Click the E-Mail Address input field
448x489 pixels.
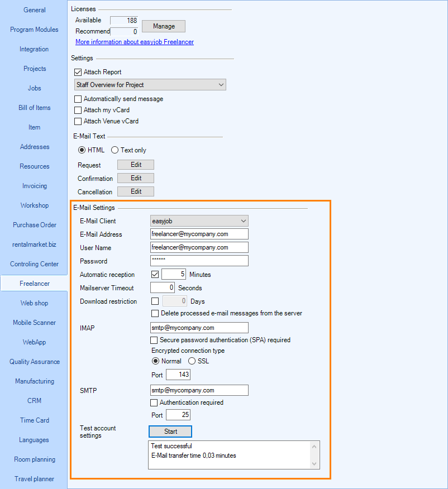click(x=199, y=234)
